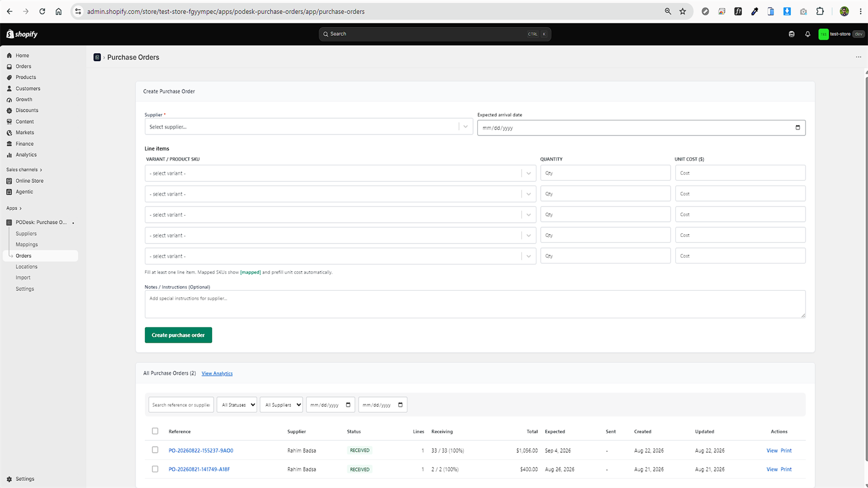Select Orders under PODesk submenu
The width and height of the screenshot is (868, 488).
40,256
